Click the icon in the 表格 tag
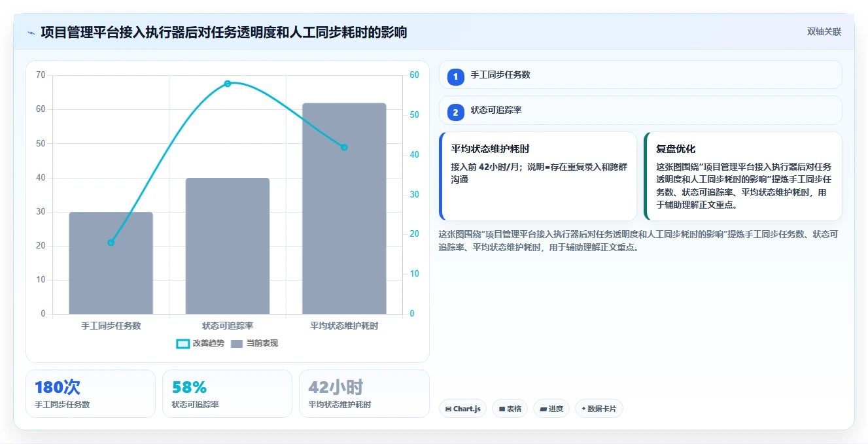 (x=502, y=409)
